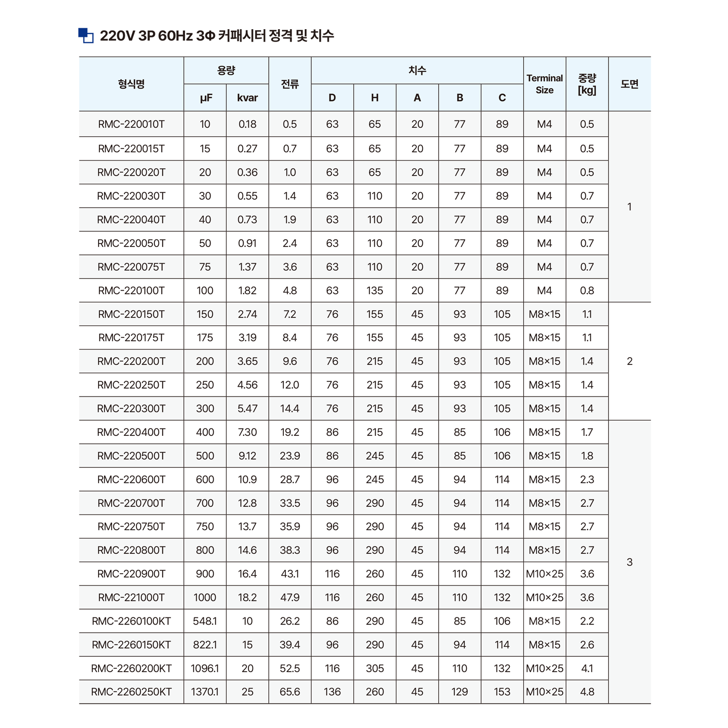Select model RMC-220600T

point(132,480)
